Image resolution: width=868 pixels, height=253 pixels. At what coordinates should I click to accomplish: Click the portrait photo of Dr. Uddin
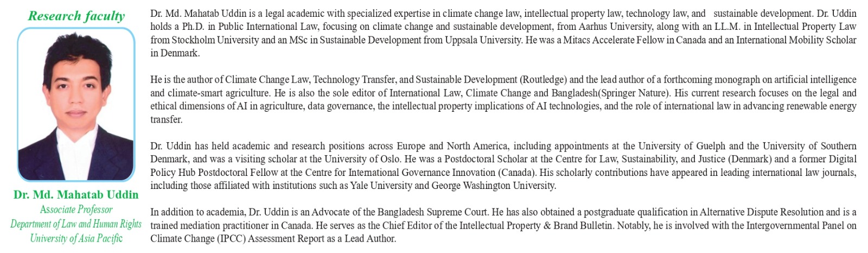76,104
